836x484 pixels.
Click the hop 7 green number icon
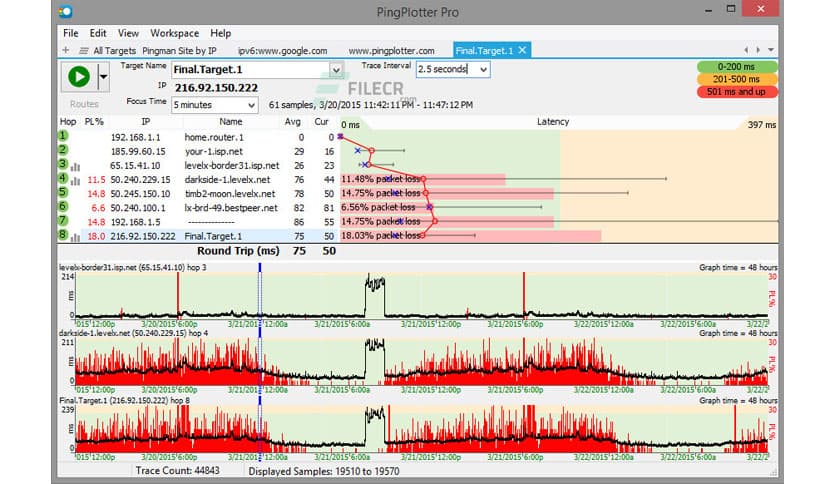63,220
